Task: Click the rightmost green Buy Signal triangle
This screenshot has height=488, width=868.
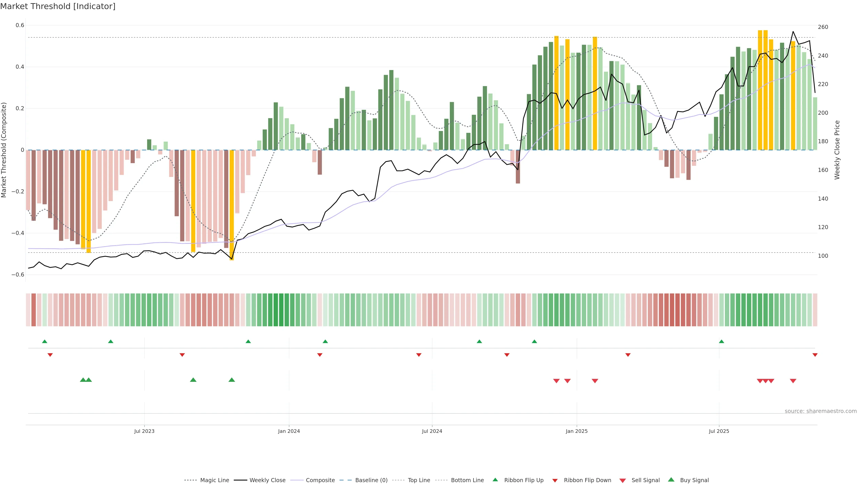Action: (231, 380)
